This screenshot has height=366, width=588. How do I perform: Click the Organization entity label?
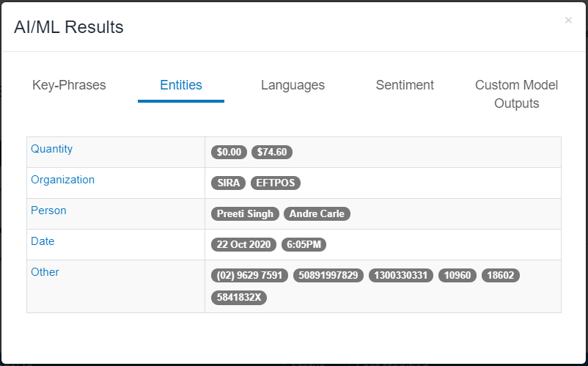point(62,180)
